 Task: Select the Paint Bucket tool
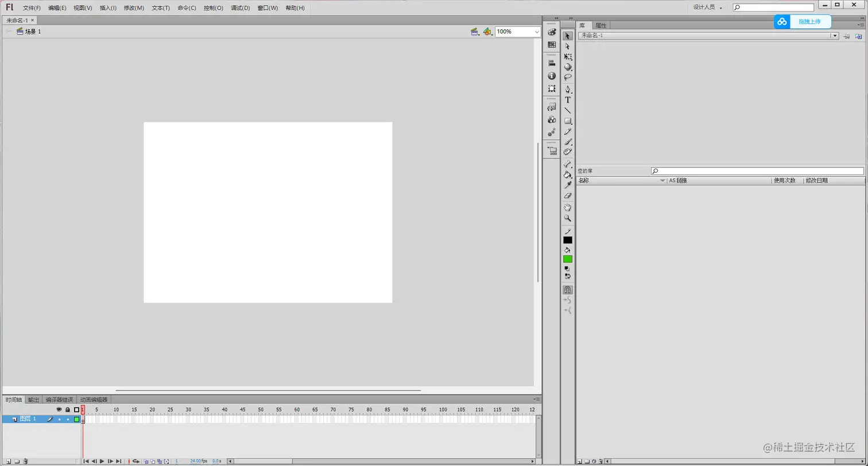point(567,174)
